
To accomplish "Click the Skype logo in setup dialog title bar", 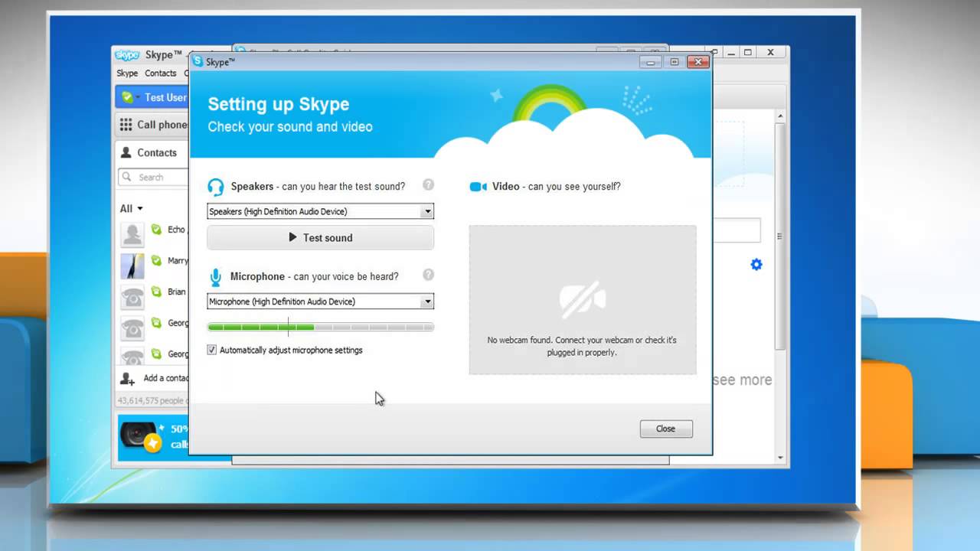I will pos(198,62).
